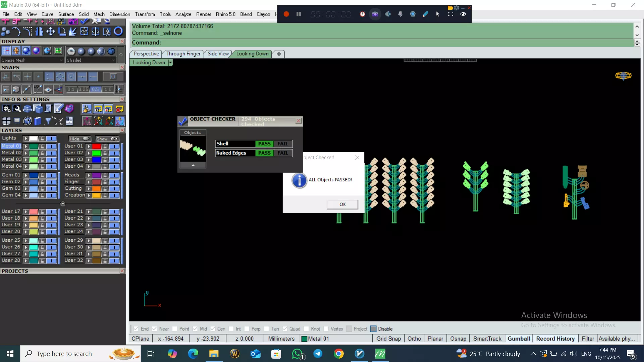The image size is (644, 362).
Task: Switch to the Through Finger viewport tab
Action: [x=183, y=54]
